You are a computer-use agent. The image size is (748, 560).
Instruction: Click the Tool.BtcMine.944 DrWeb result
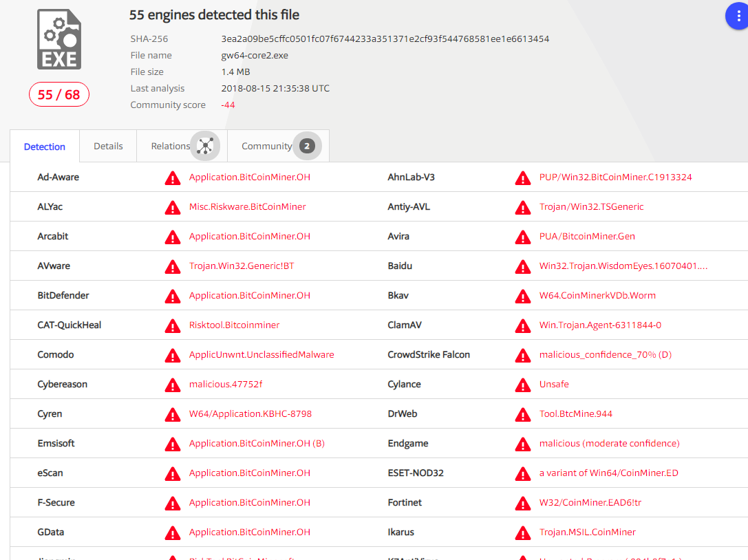pyautogui.click(x=576, y=413)
